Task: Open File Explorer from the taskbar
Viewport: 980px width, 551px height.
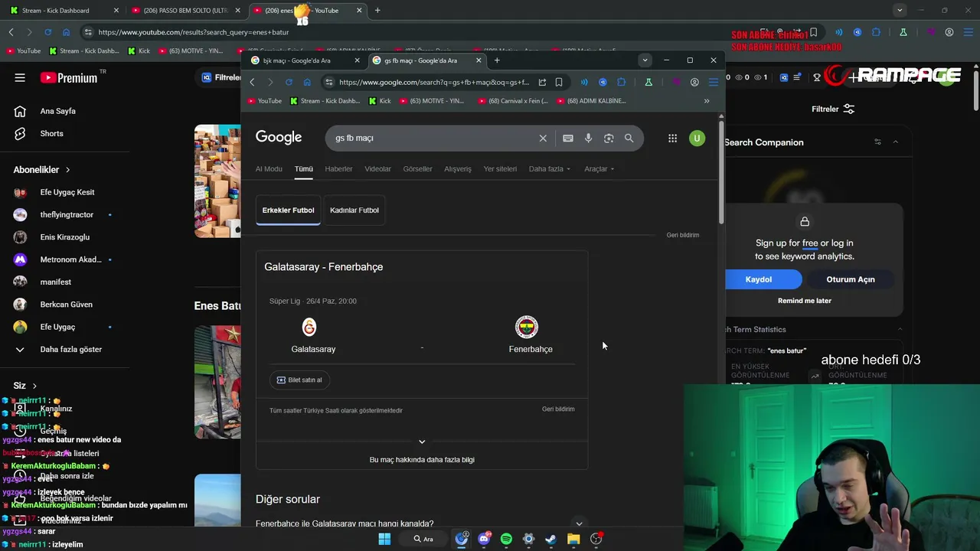Action: (573, 539)
